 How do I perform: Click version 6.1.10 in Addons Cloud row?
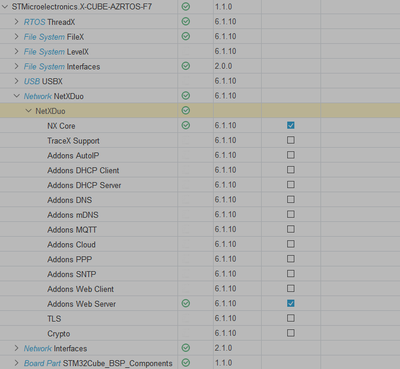[x=225, y=244]
